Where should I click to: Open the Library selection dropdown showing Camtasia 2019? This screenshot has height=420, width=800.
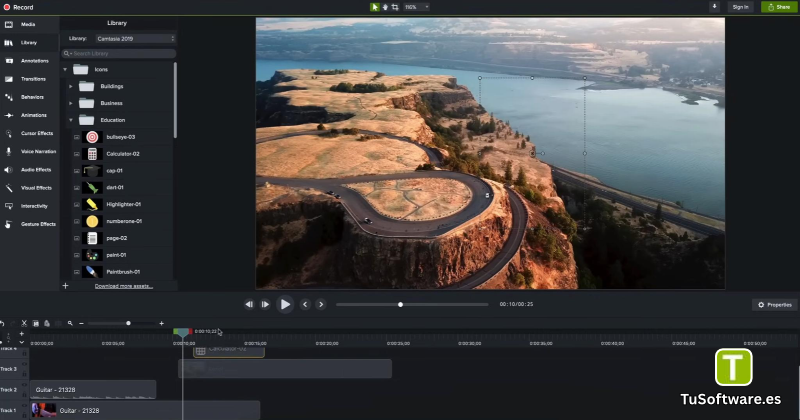(136, 39)
